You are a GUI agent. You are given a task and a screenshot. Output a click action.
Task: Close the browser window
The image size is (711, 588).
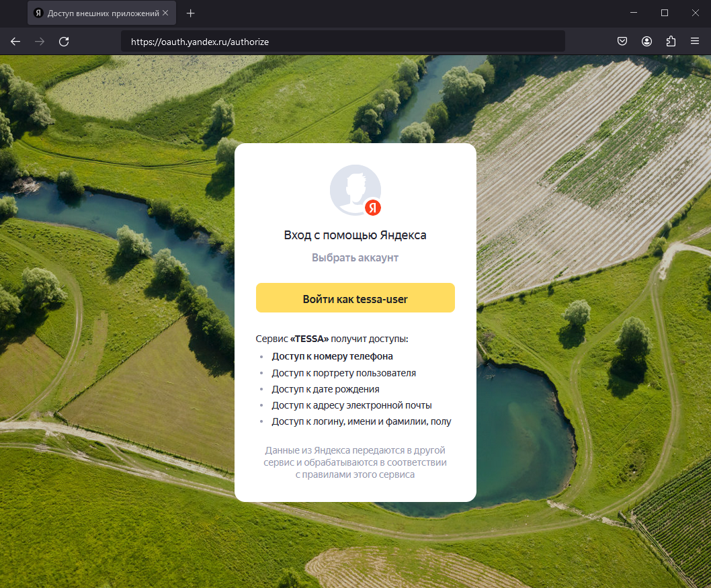[x=696, y=13]
